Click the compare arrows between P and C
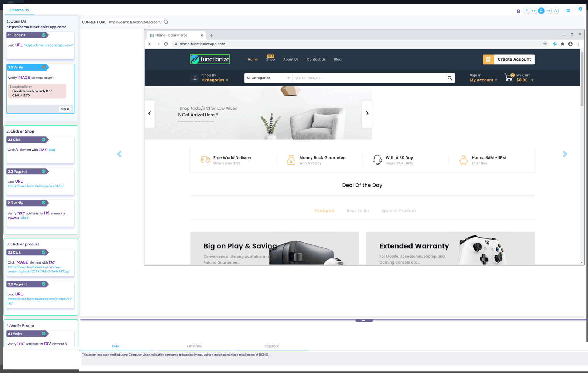The width and height of the screenshot is (588, 373). (x=534, y=11)
